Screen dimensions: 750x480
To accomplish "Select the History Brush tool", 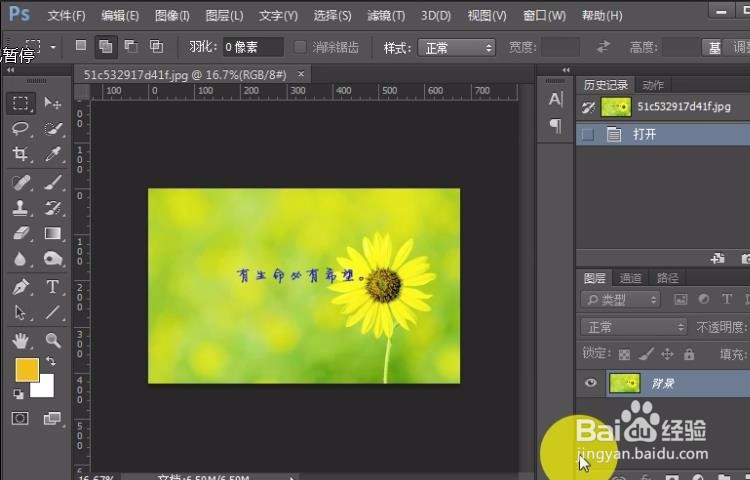I will pos(53,207).
